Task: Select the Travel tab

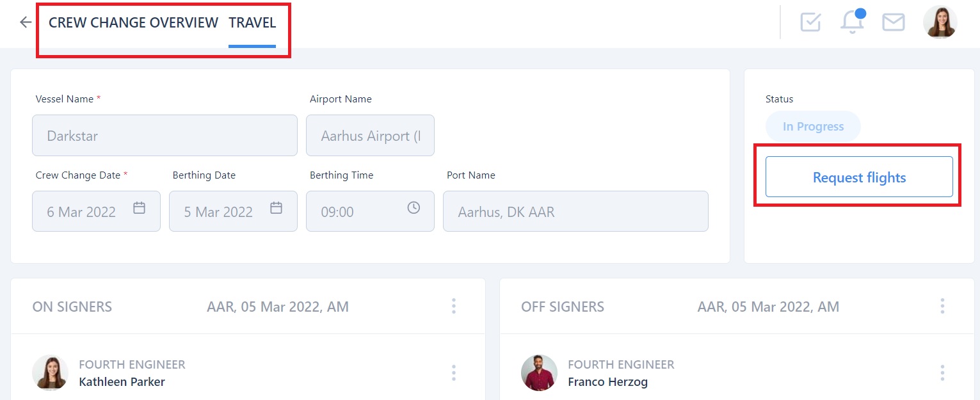Action: click(252, 23)
